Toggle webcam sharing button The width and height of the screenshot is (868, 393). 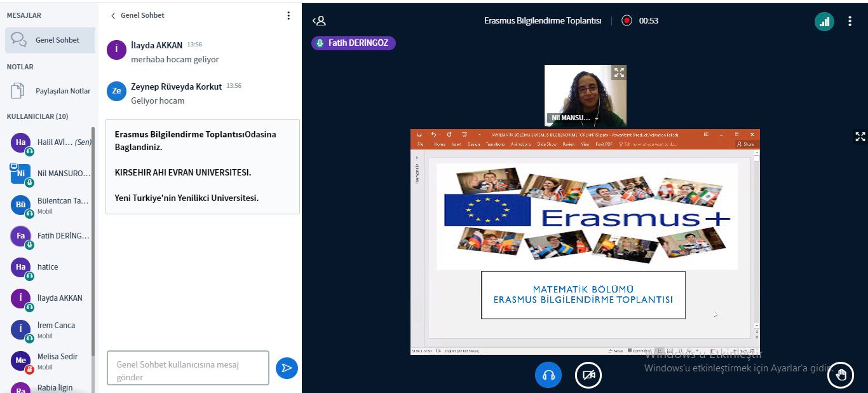tap(588, 375)
